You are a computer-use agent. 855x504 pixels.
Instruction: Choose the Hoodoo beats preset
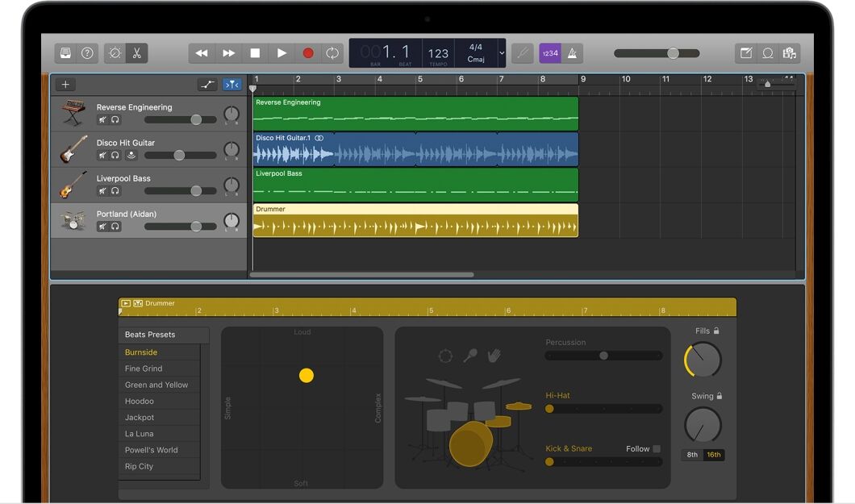(140, 401)
